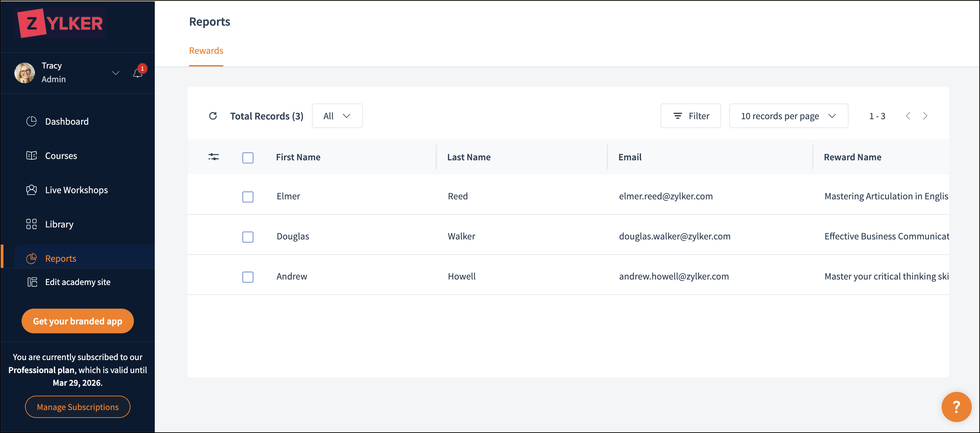Click the Manage Subscriptions button
The height and width of the screenshot is (433, 980).
pos(78,407)
